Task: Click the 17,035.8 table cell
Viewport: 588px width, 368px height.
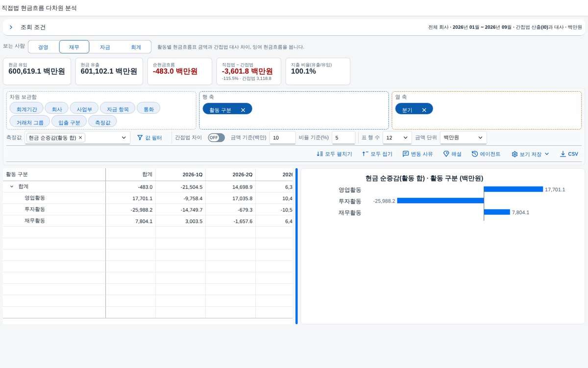Action: tap(231, 198)
